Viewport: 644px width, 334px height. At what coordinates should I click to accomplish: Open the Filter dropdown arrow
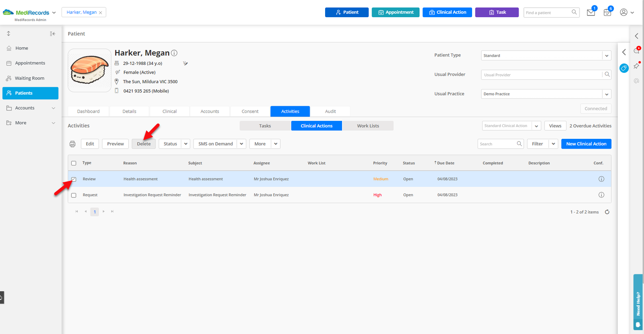tap(553, 144)
